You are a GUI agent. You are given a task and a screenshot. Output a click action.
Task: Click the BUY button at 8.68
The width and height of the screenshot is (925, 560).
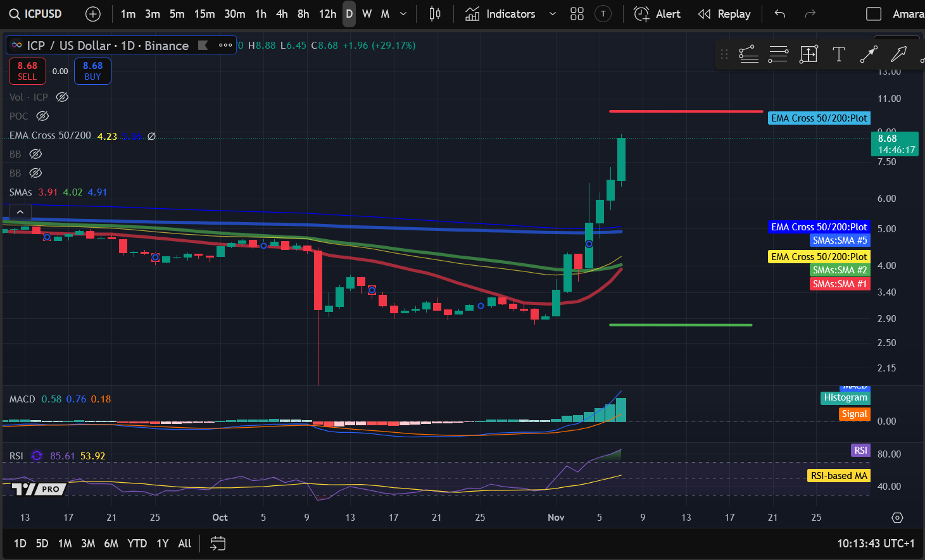tap(92, 71)
